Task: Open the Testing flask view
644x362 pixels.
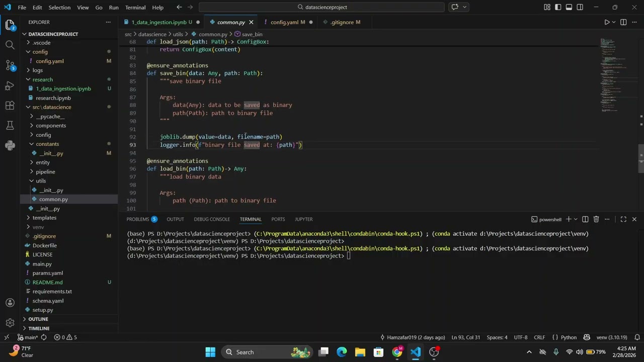Action: click(10, 125)
